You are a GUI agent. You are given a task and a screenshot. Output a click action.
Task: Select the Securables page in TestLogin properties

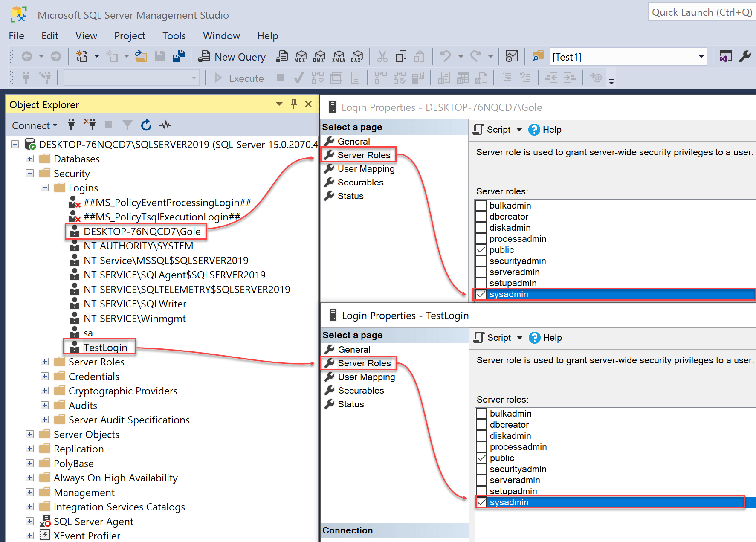point(360,390)
